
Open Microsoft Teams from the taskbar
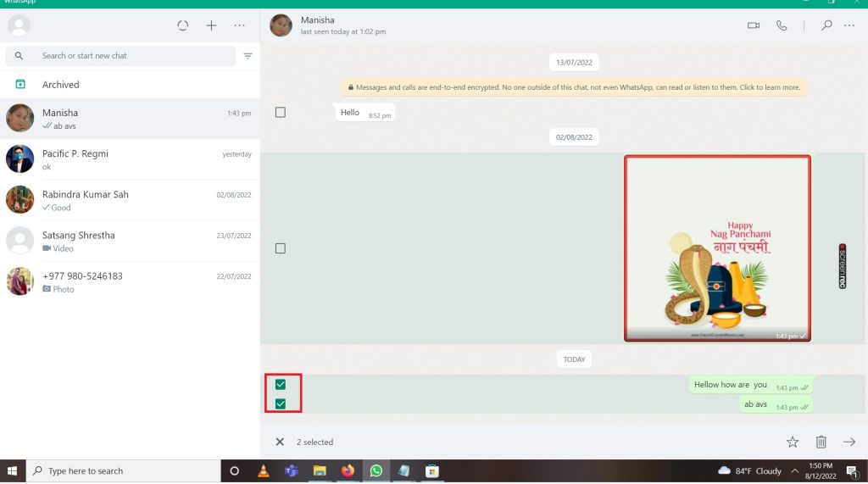click(x=292, y=470)
